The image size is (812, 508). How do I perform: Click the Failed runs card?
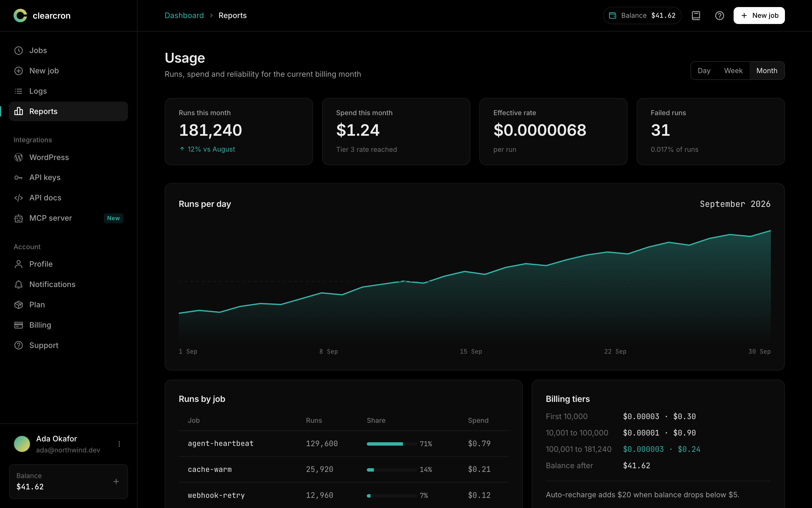pyautogui.click(x=710, y=131)
